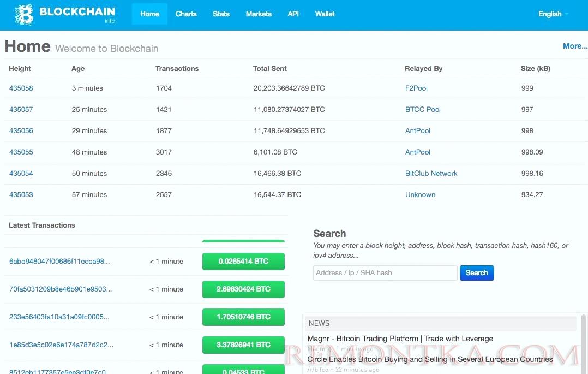The width and height of the screenshot is (588, 374).
Task: Click AntPool link in the 435055 row
Action: [417, 152]
